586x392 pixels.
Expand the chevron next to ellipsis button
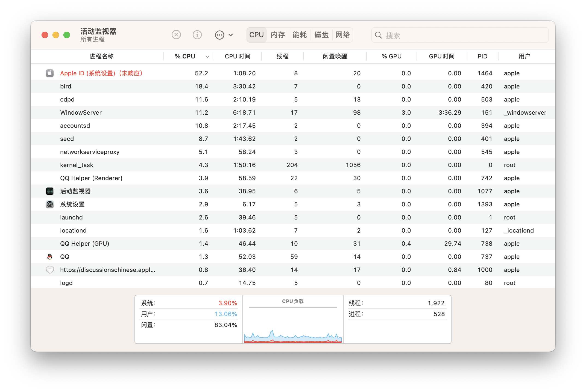click(x=231, y=35)
